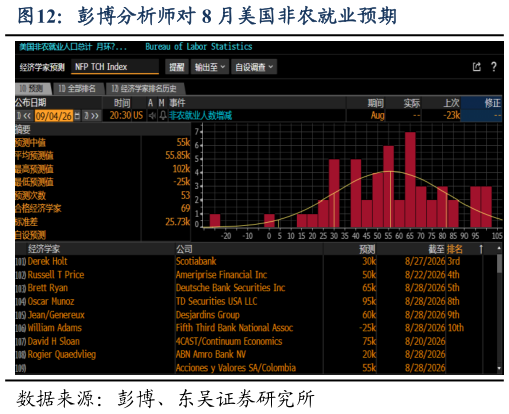Open the 输出至 dropdown
This screenshot has height=414, width=509.
(210, 67)
